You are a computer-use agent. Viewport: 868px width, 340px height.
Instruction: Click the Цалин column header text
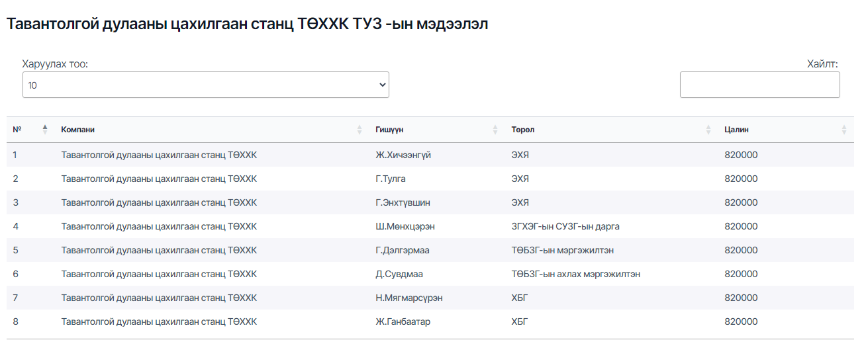point(736,130)
